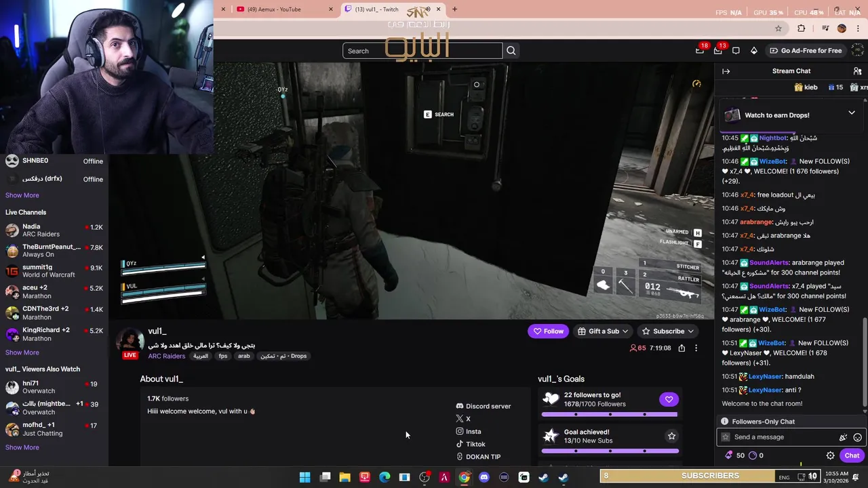Open the Subscribe dropdown

[x=668, y=331]
